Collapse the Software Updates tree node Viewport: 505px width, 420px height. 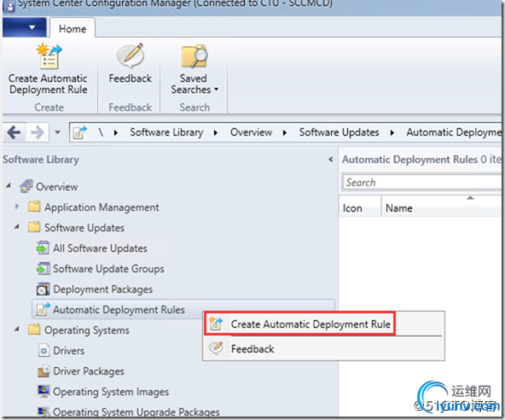17,227
